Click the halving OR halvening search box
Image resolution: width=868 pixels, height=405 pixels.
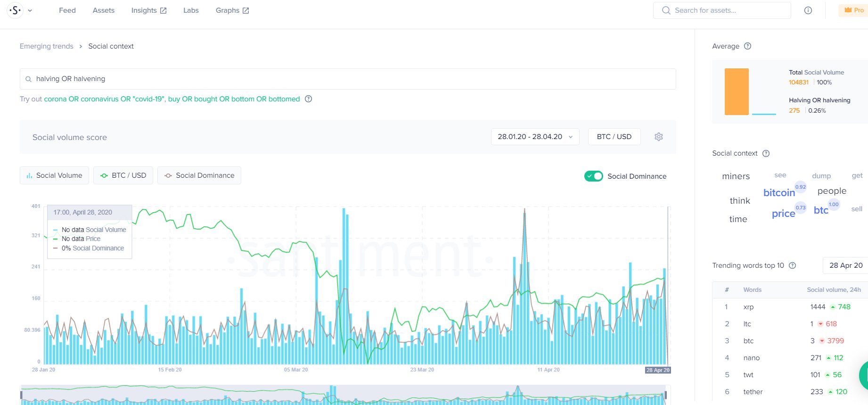348,79
